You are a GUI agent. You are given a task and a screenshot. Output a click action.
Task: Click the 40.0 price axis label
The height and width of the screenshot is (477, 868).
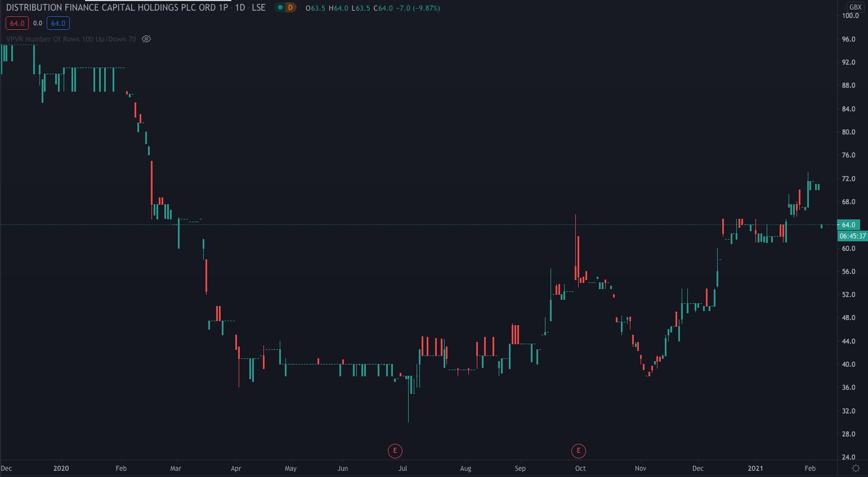(848, 364)
